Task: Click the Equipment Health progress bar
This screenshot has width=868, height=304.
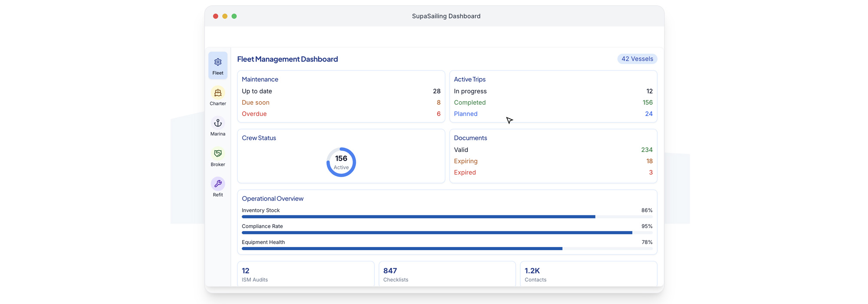Action: [x=447, y=249]
